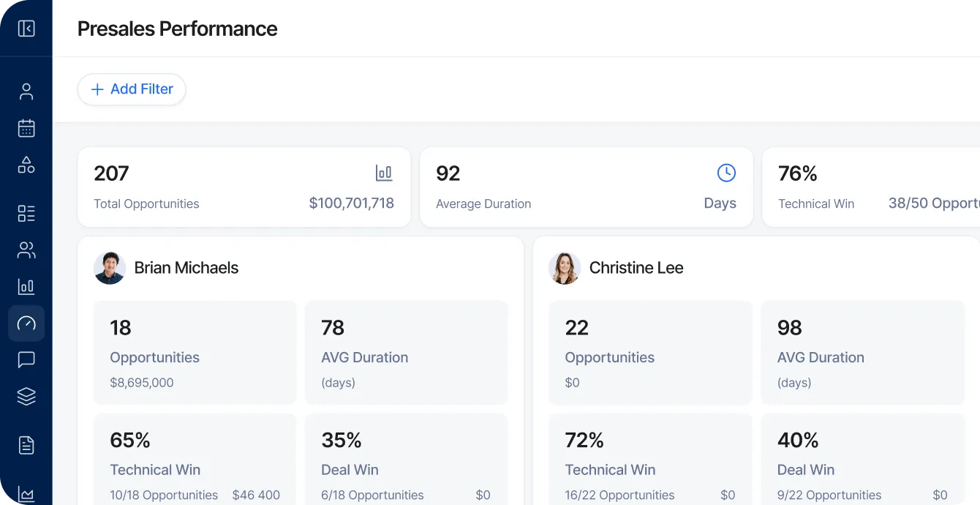Select the highlighted dashboard gauge icon
The width and height of the screenshot is (980, 505).
(26, 323)
